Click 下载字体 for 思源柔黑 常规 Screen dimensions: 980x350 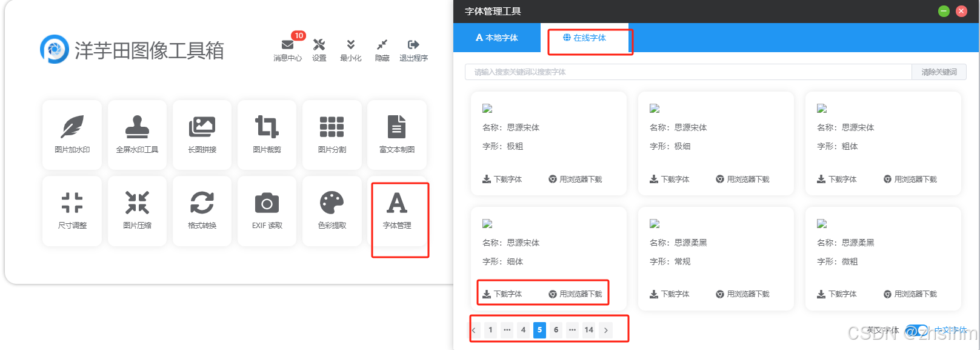[669, 294]
